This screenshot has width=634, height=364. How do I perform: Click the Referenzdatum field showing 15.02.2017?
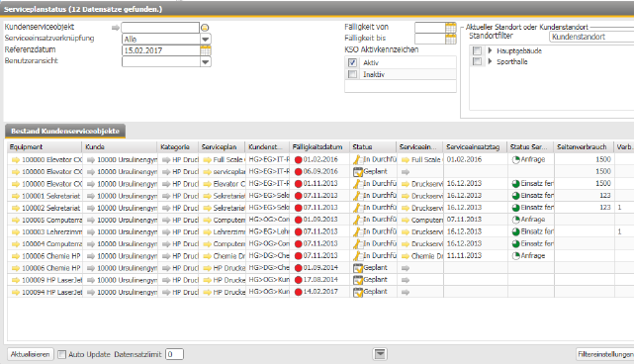(x=160, y=50)
